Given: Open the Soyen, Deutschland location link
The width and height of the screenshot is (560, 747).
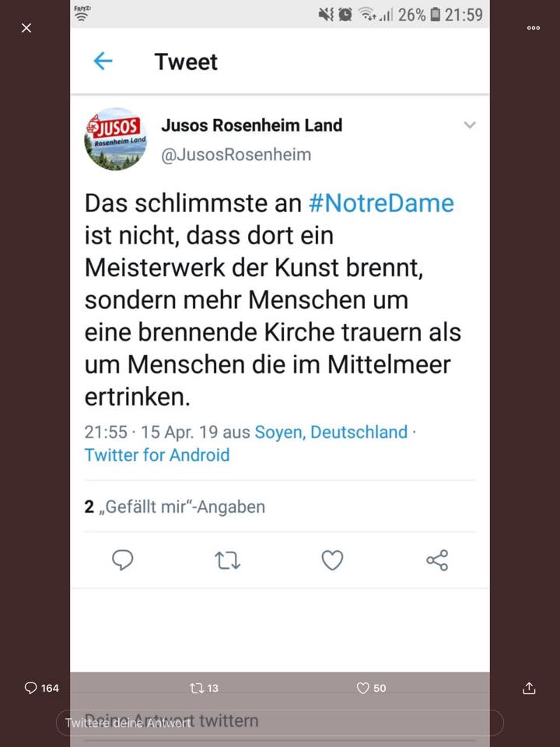Looking at the screenshot, I should coord(331,432).
